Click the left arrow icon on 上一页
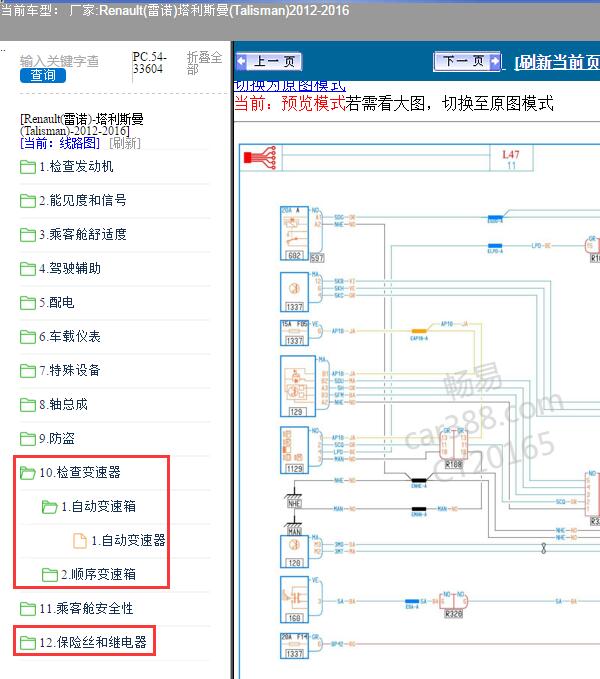The image size is (600, 679). pyautogui.click(x=242, y=61)
